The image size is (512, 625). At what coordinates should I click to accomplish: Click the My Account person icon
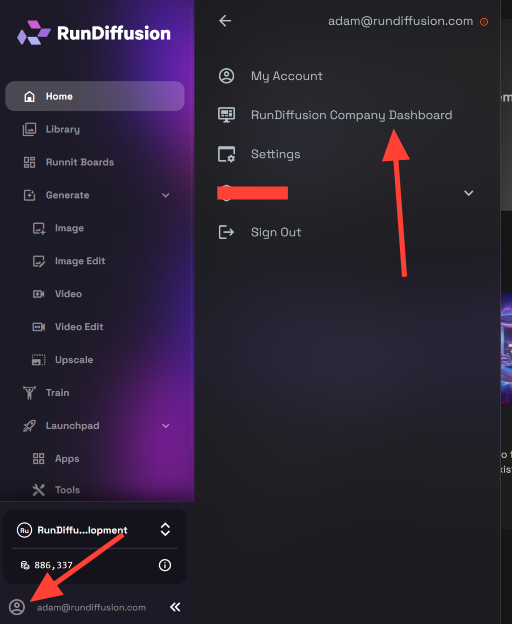click(226, 76)
